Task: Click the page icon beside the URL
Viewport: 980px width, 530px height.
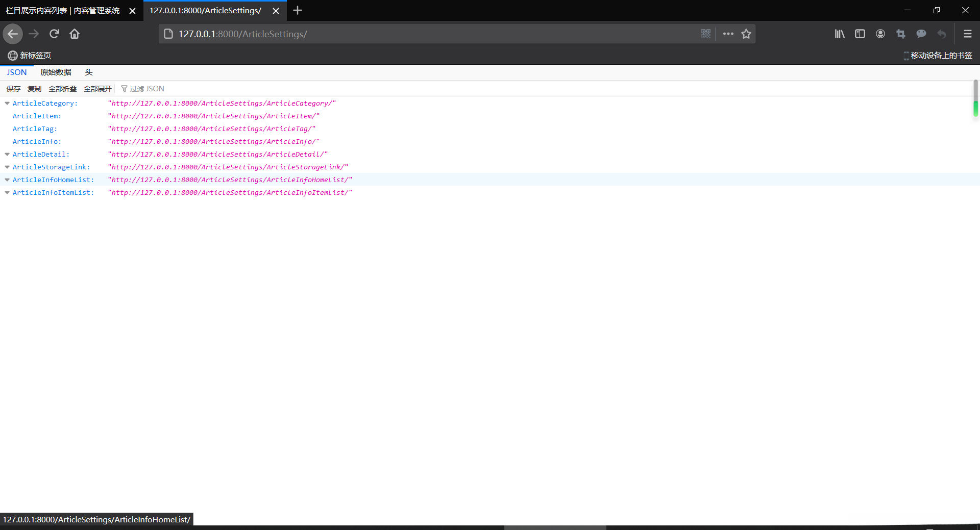Action: pos(168,34)
